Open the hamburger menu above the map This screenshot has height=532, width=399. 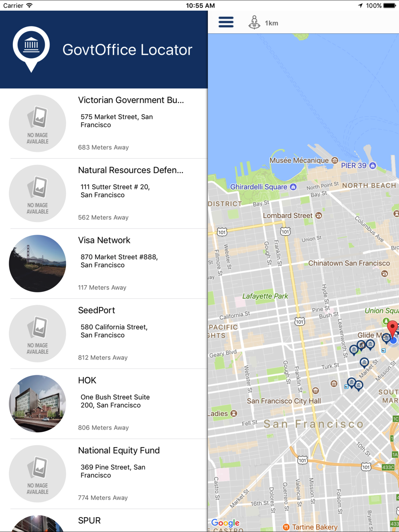pyautogui.click(x=226, y=22)
